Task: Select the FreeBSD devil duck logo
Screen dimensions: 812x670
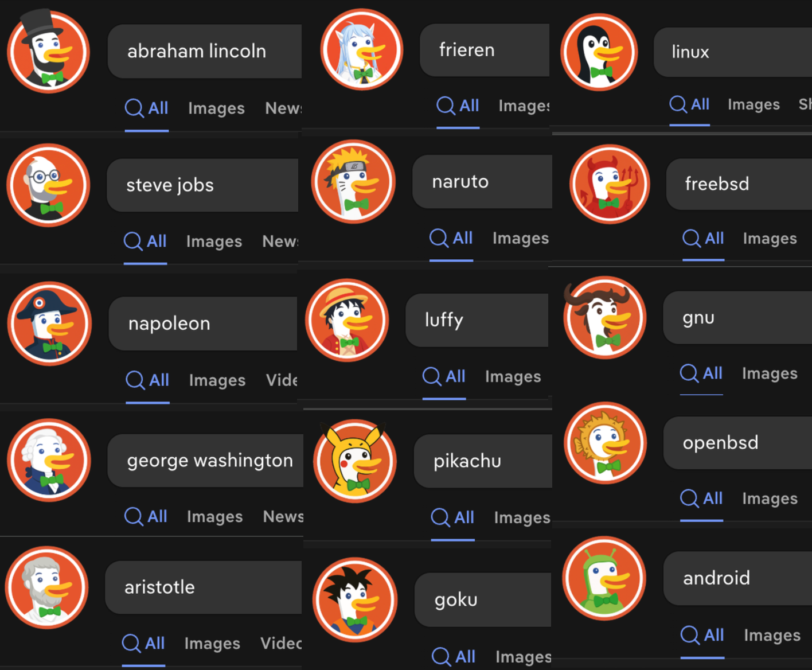Action: (610, 184)
